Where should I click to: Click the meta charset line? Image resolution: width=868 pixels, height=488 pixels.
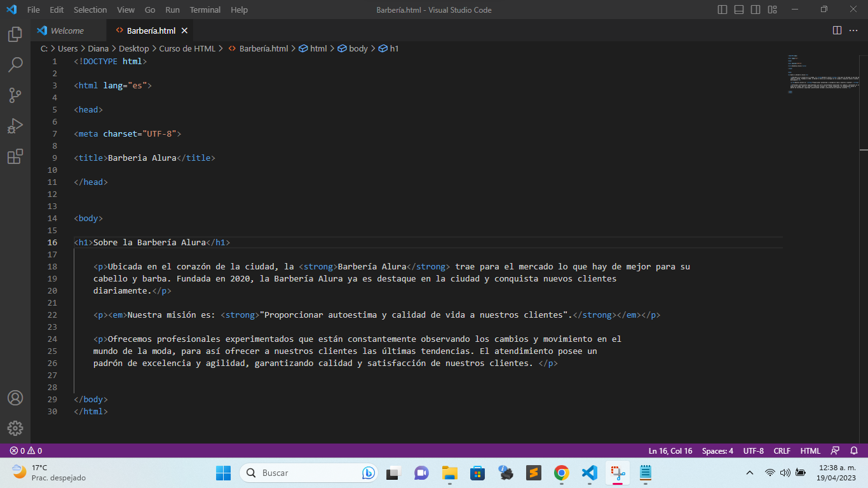point(128,133)
